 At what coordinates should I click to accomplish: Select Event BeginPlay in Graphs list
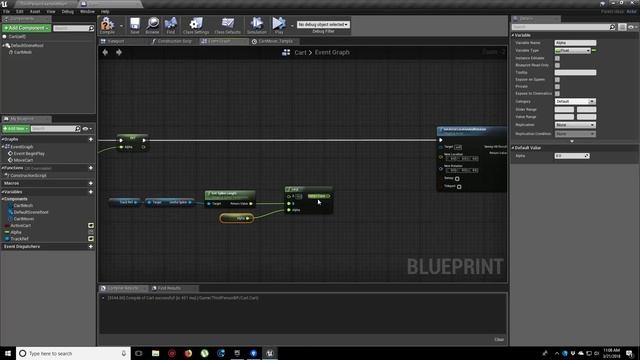pyautogui.click(x=29, y=154)
